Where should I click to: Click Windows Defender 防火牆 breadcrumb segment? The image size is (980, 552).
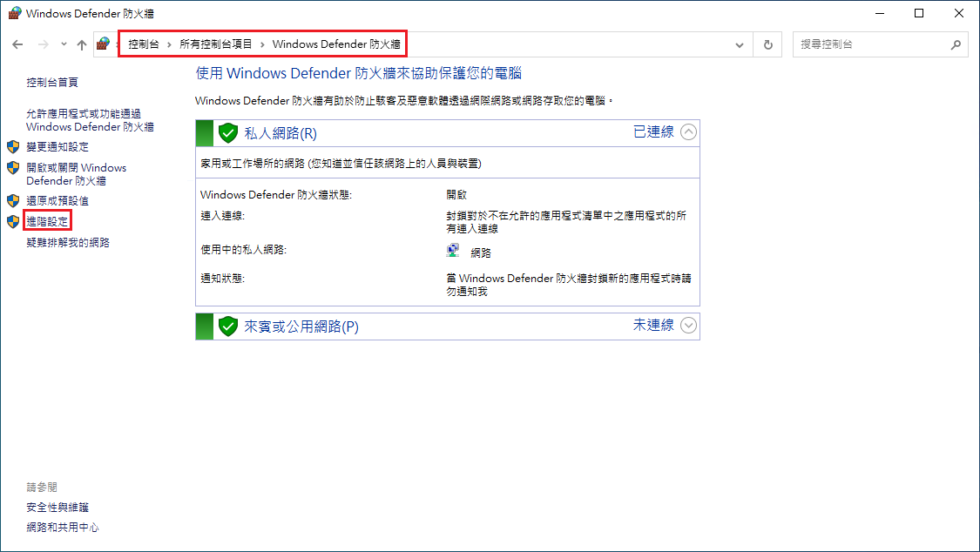point(336,44)
